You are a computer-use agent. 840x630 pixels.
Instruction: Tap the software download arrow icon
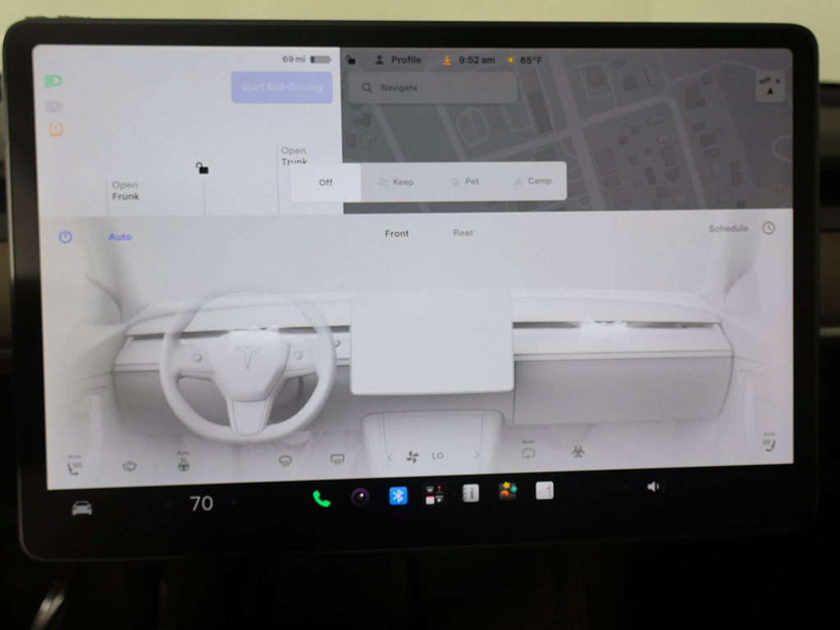tap(447, 60)
